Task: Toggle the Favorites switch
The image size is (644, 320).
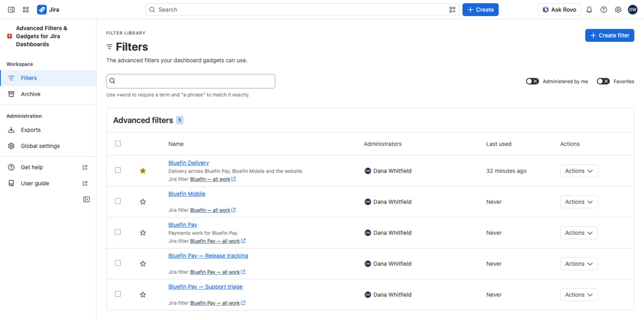Action: (603, 81)
